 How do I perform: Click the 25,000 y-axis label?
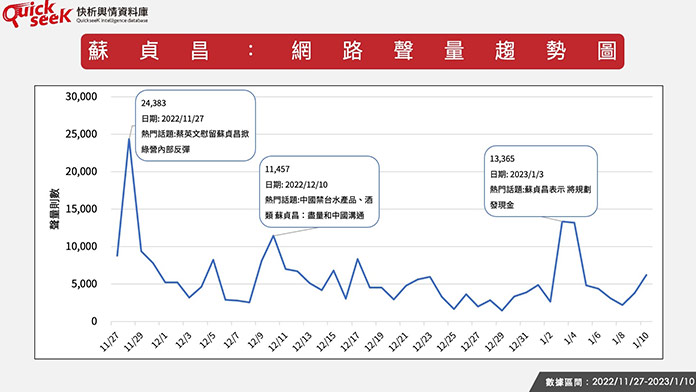tap(81, 134)
